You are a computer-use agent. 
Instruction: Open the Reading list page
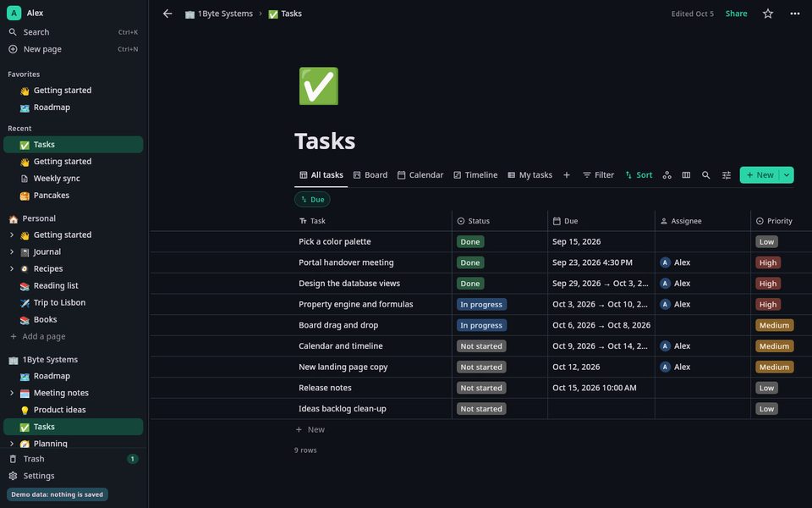pos(73,285)
